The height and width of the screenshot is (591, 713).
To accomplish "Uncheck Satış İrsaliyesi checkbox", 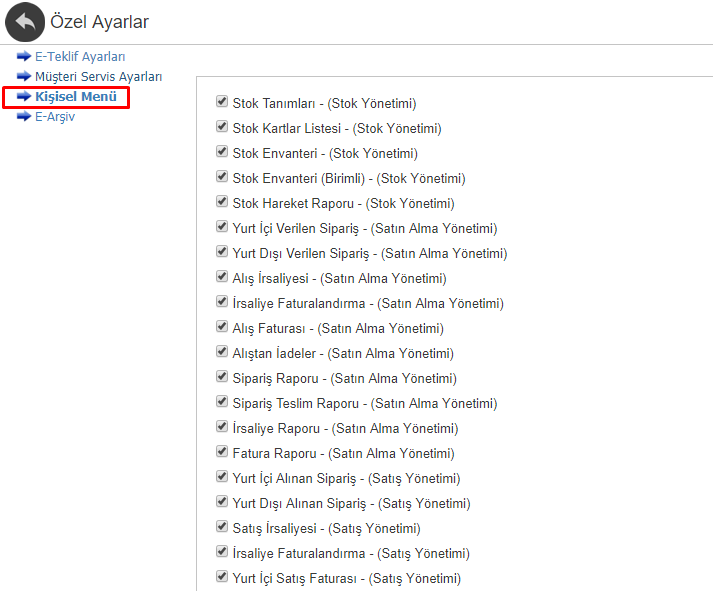I will [222, 526].
